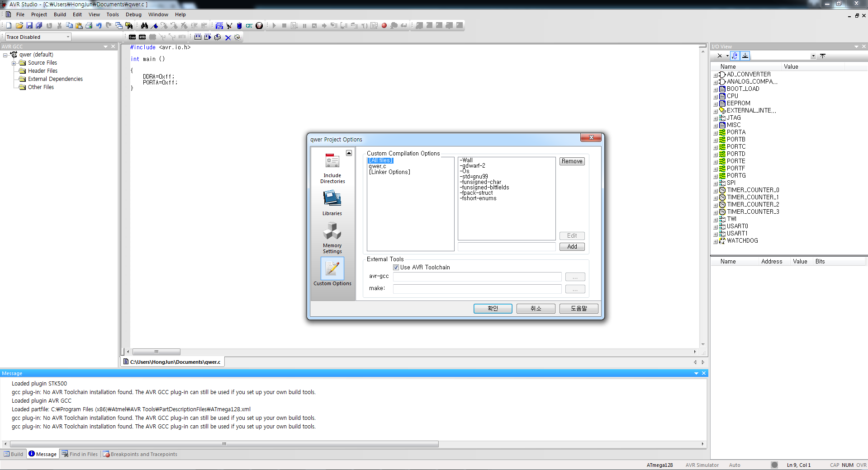Open the Trace Disabled dropdown

click(68, 37)
